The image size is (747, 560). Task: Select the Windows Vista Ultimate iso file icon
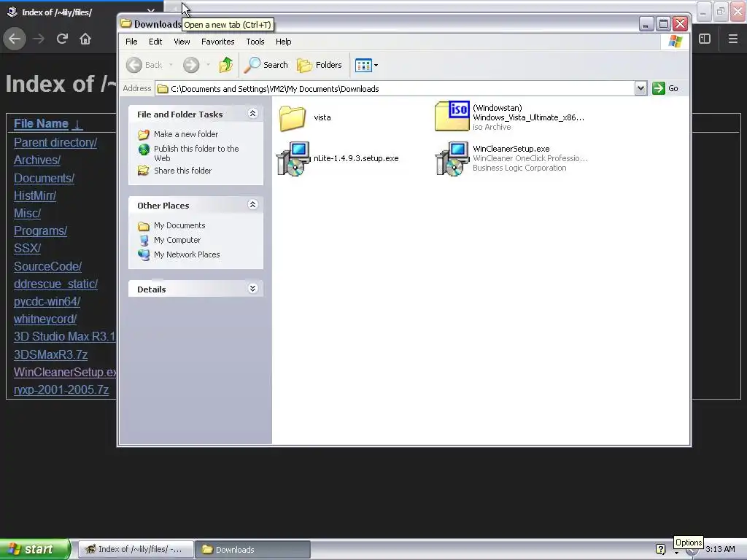pyautogui.click(x=452, y=116)
